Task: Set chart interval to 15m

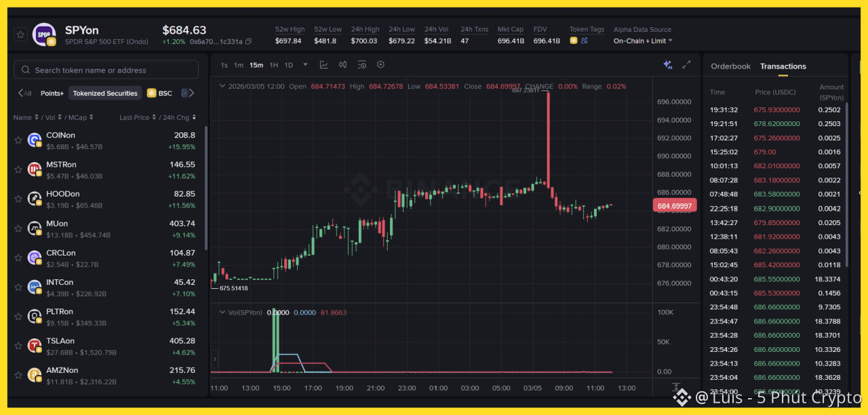Action: (x=256, y=65)
